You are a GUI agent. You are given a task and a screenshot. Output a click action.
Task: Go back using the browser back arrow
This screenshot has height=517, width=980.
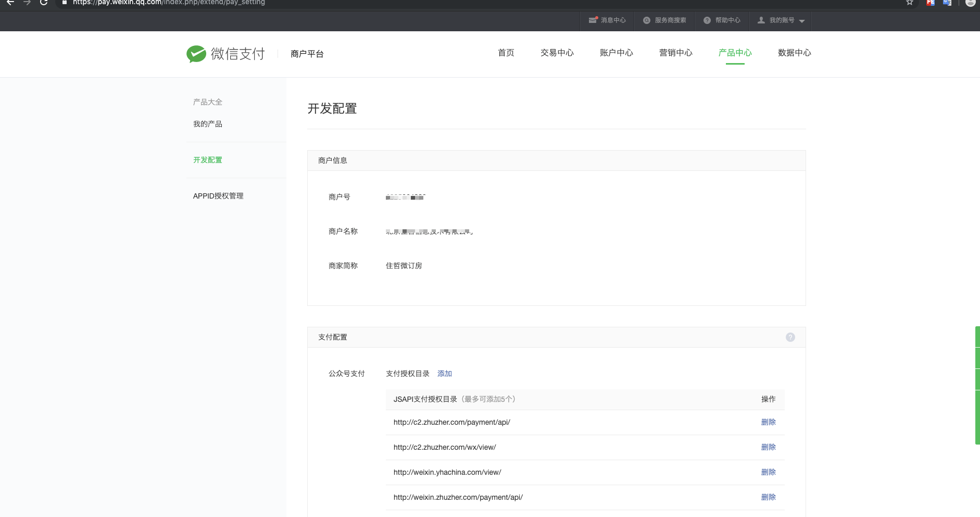click(10, 3)
